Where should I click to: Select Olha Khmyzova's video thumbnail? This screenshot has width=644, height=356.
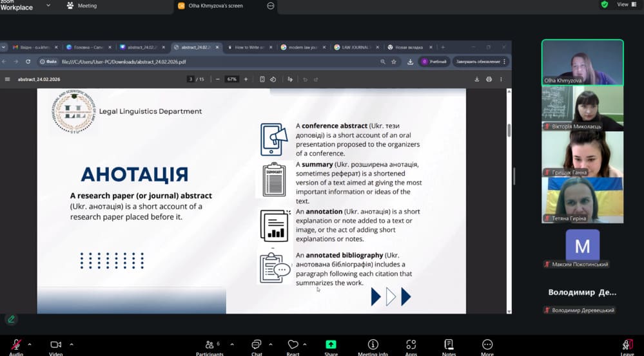click(582, 62)
